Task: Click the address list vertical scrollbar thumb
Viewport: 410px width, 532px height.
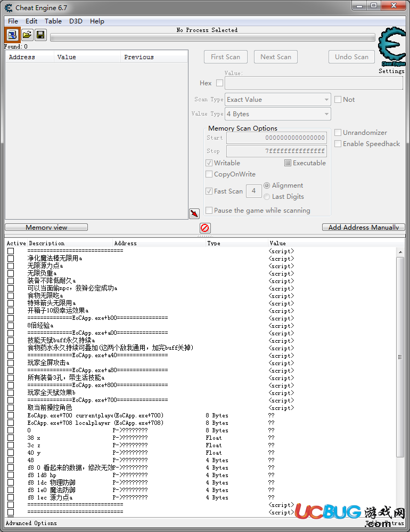Action: [400, 357]
